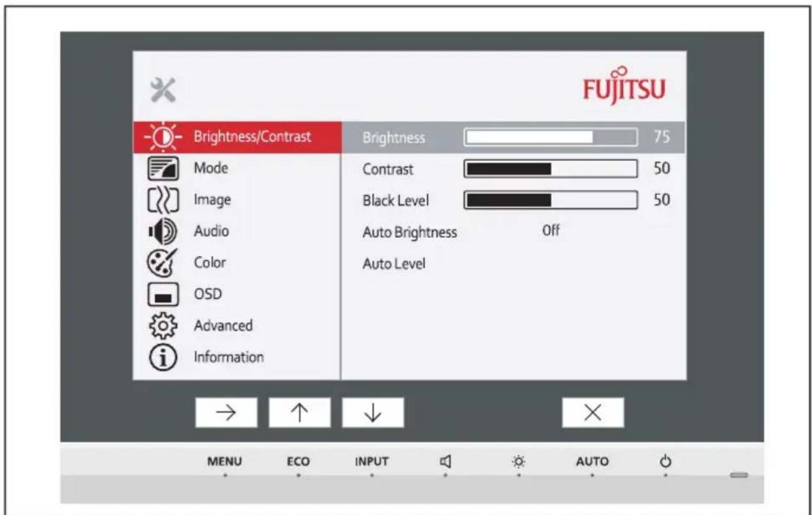812x515 pixels.
Task: Click the Contrast value 50
Action: (x=661, y=169)
